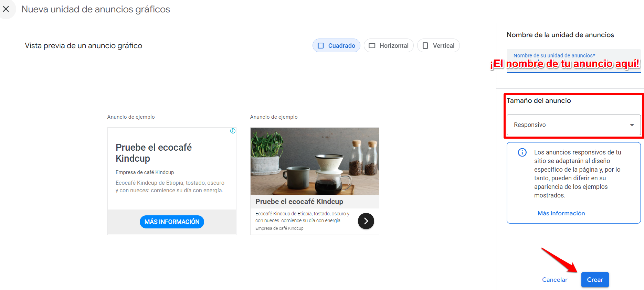Switch preview to Horizontal format
Screen dimensions: 644x290
(x=389, y=45)
